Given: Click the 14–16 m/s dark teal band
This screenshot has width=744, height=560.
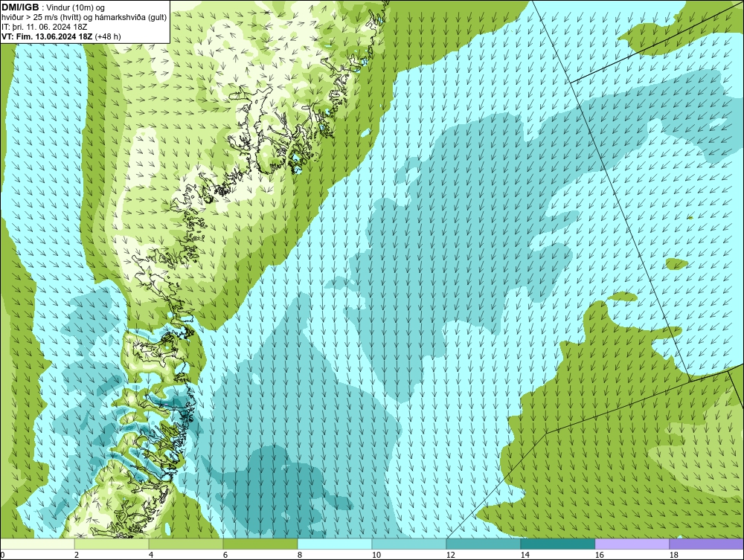Looking at the screenshot, I should [557, 544].
